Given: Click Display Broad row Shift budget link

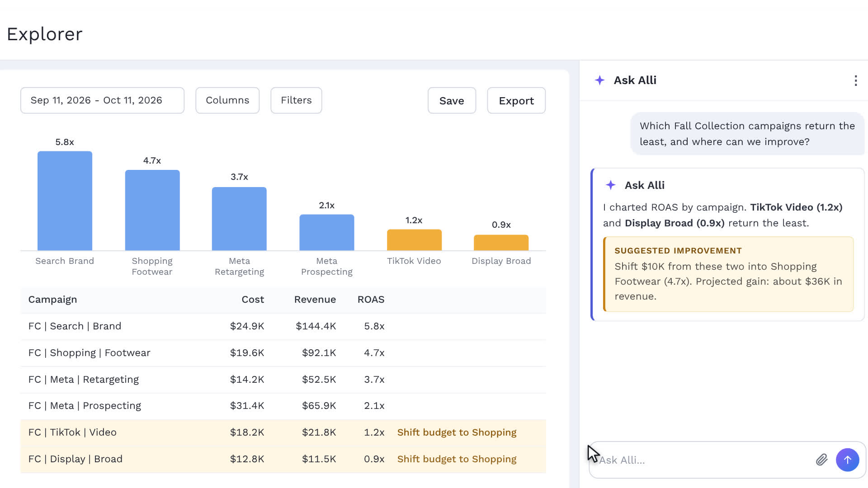Looking at the screenshot, I should click(457, 459).
